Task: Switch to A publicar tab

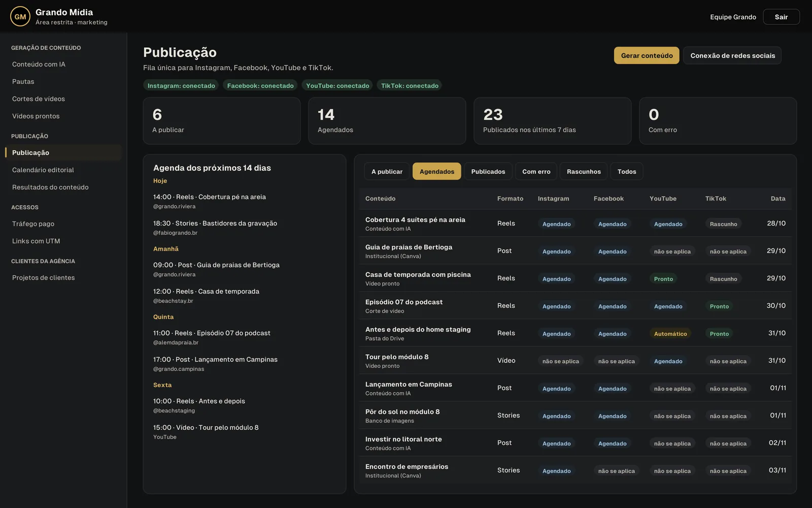Action: click(x=387, y=172)
